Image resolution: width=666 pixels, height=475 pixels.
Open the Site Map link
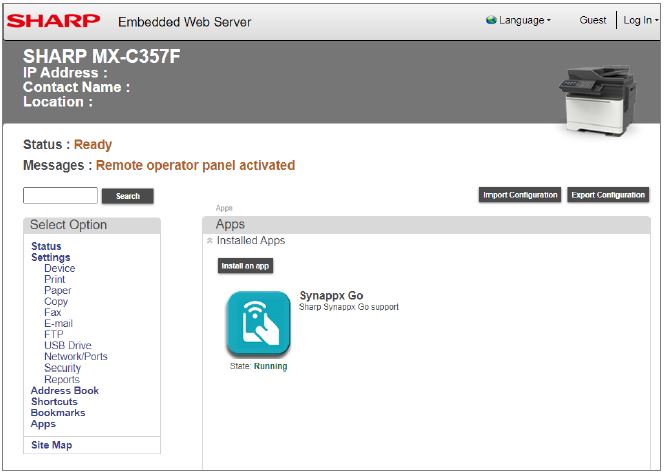click(51, 445)
